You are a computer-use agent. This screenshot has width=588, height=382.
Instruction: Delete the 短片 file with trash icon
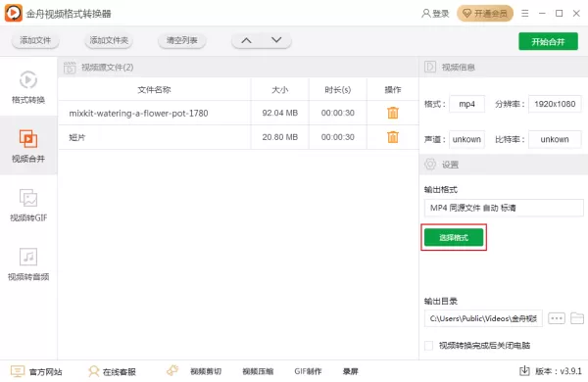[x=393, y=137]
